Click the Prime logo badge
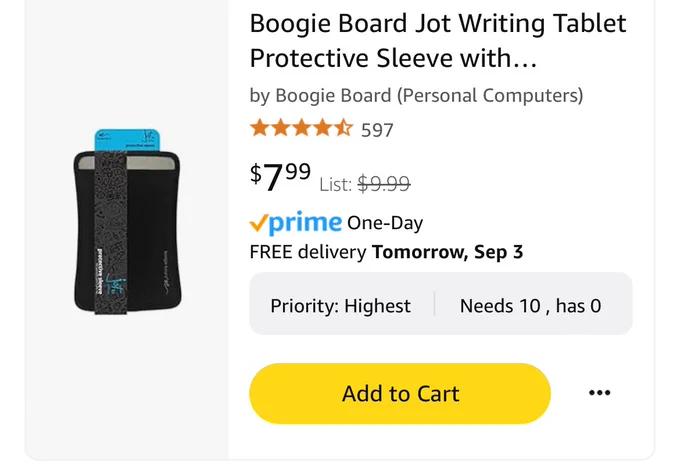The width and height of the screenshot is (680, 463). pyautogui.click(x=295, y=223)
